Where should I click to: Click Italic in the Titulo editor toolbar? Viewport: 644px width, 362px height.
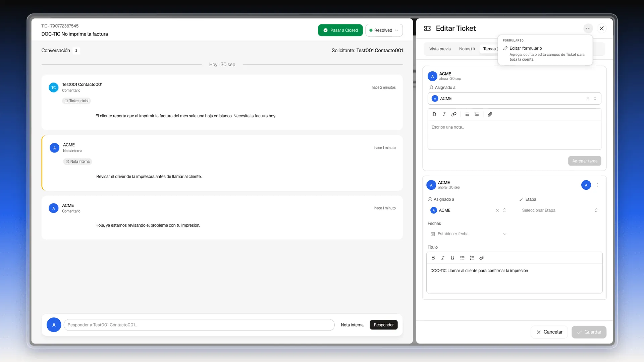pyautogui.click(x=443, y=258)
